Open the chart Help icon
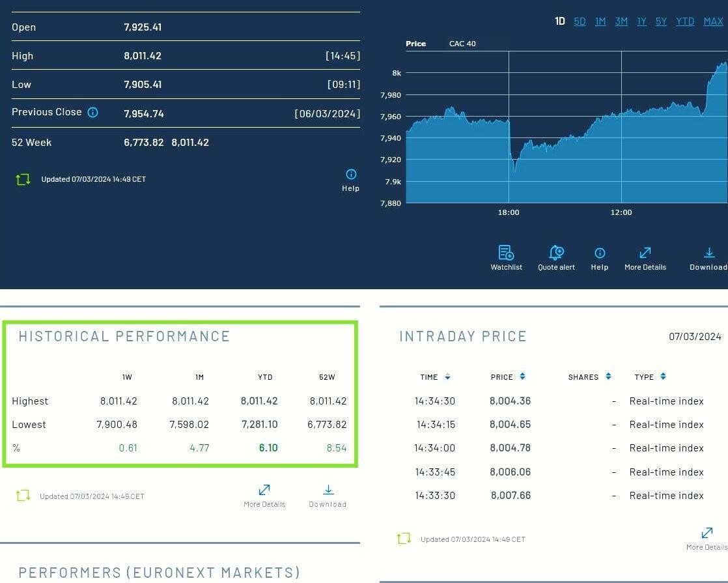This screenshot has width=728, height=583. pyautogui.click(x=599, y=259)
